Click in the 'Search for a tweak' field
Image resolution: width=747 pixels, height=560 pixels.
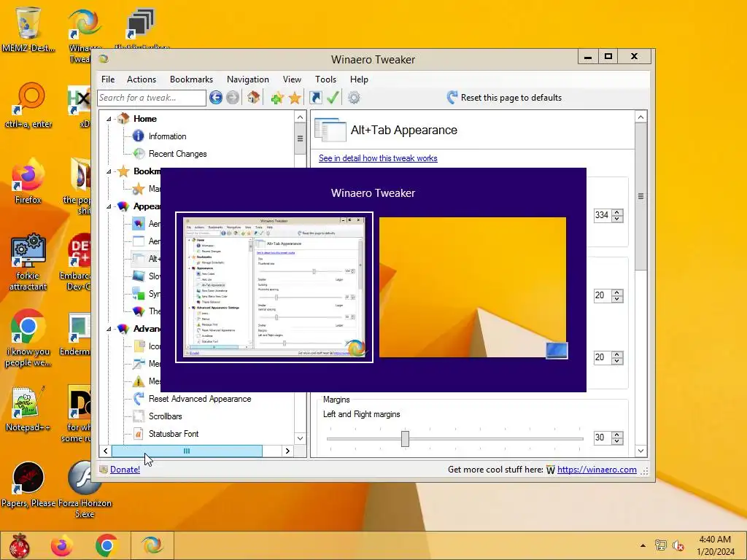[x=152, y=98]
